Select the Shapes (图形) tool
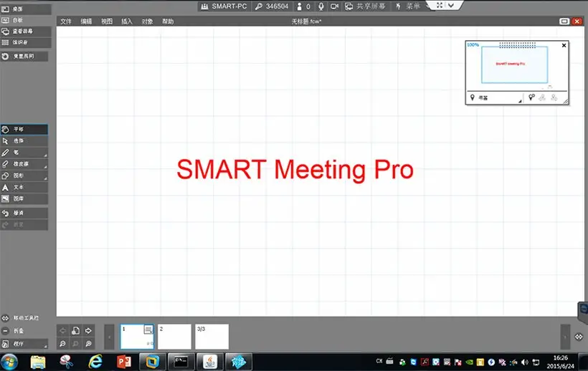 [24, 176]
